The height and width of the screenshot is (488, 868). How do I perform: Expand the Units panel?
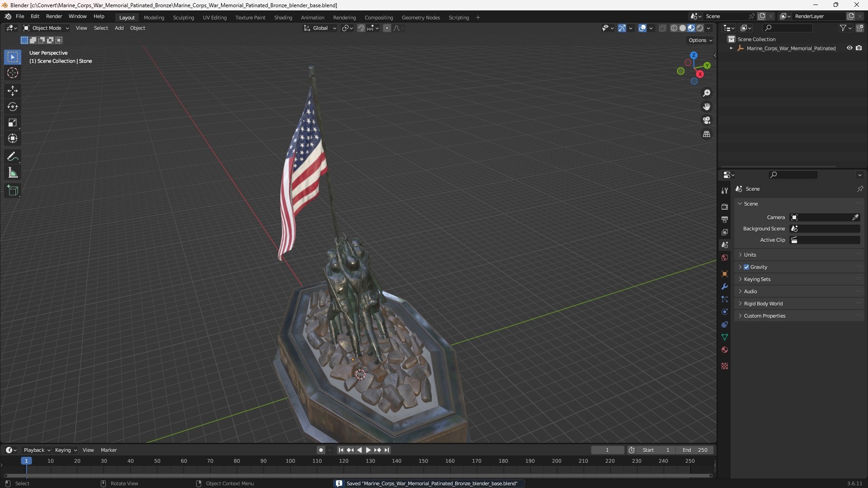click(799, 255)
